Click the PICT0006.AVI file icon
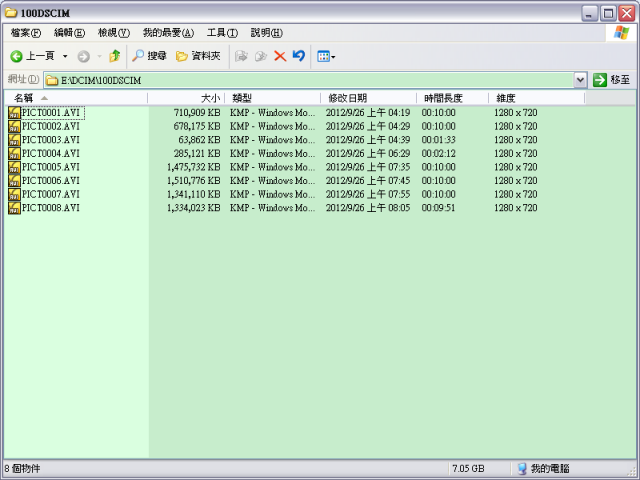This screenshot has height=480, width=640. pos(14,180)
